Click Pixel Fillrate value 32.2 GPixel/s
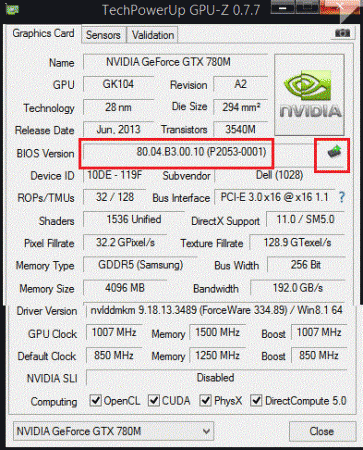363x450 pixels. tap(125, 242)
